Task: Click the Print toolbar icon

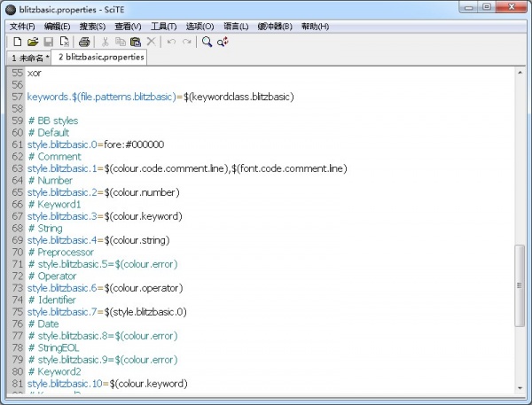Action: [x=84, y=42]
